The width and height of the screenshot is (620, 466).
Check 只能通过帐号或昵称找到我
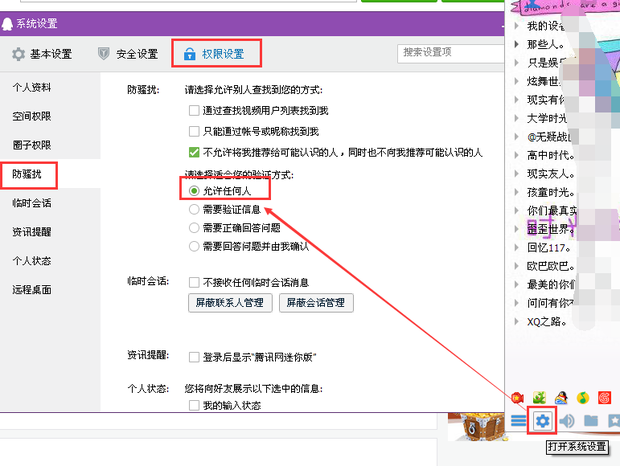(x=194, y=131)
